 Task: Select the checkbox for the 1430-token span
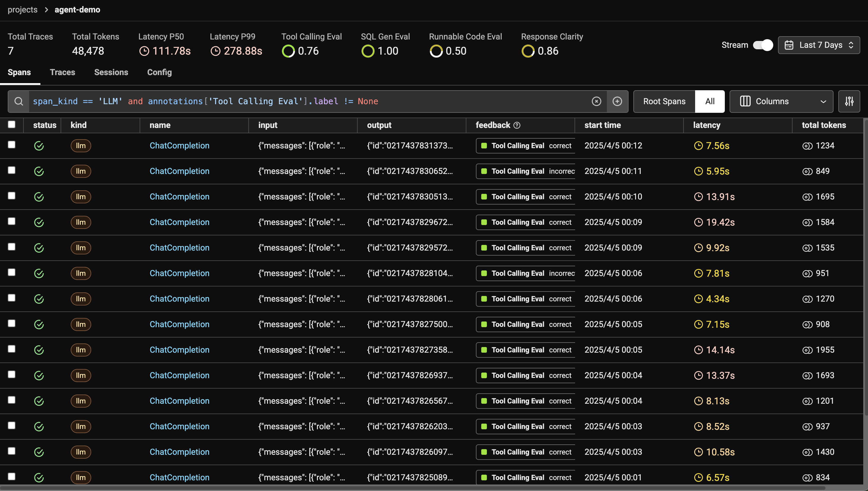tap(12, 451)
